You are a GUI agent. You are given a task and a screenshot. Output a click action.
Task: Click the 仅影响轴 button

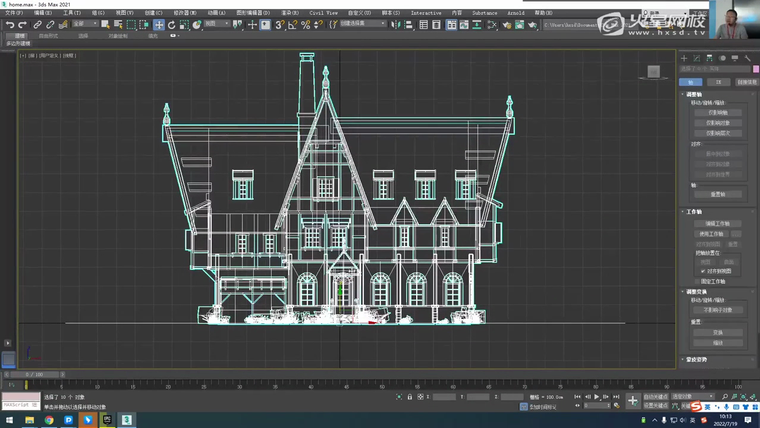718,112
